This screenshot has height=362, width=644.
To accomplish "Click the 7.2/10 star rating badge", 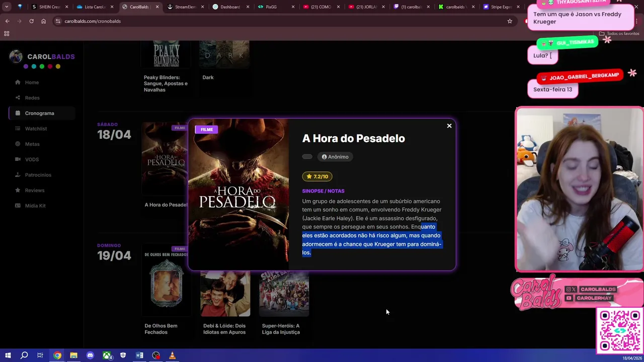I will [x=317, y=176].
